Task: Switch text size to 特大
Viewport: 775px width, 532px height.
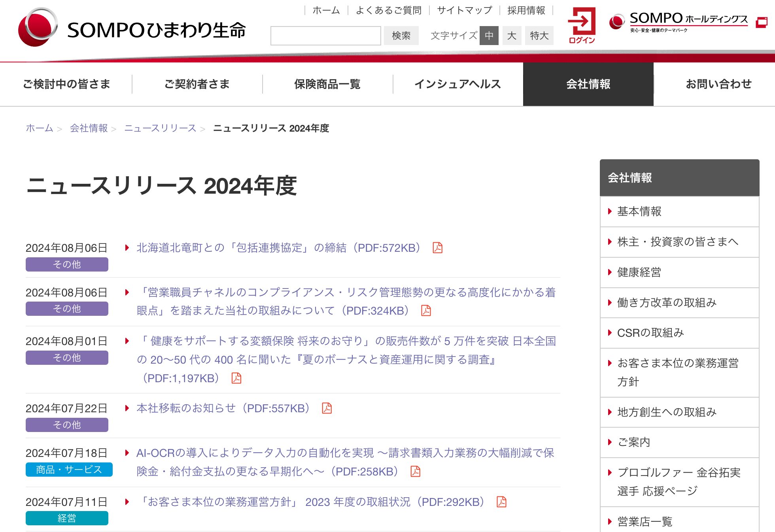Action: coord(539,36)
